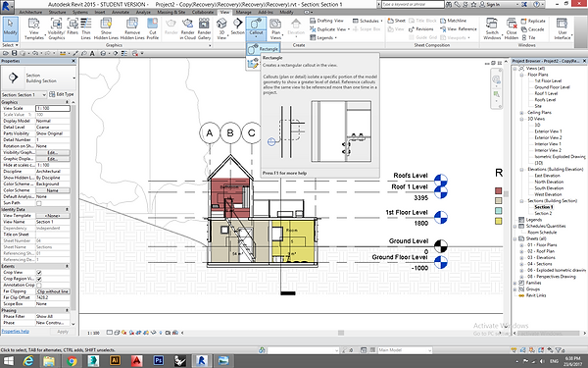Screen dimensions: 588x368
Task: Click Render in Cloud
Action: tap(187, 28)
